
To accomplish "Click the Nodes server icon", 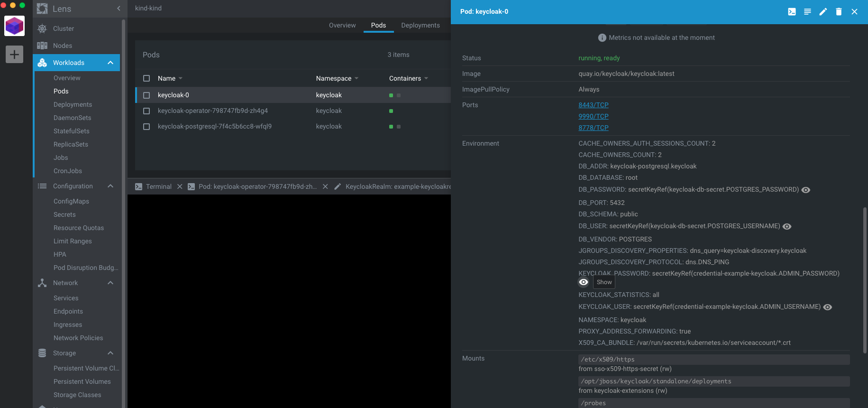I will coord(42,46).
